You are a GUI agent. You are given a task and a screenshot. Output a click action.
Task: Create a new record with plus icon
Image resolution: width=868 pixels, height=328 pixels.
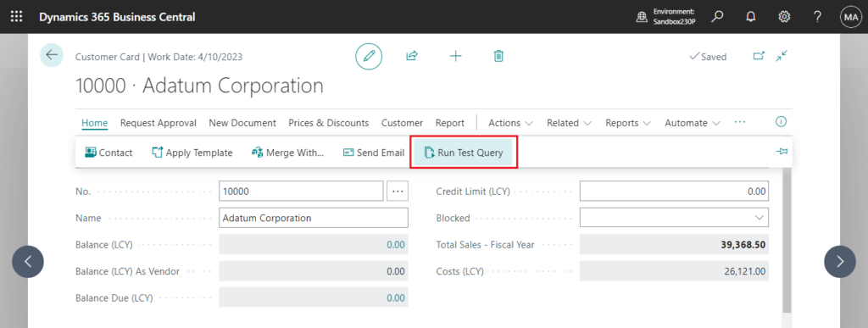[x=455, y=56]
